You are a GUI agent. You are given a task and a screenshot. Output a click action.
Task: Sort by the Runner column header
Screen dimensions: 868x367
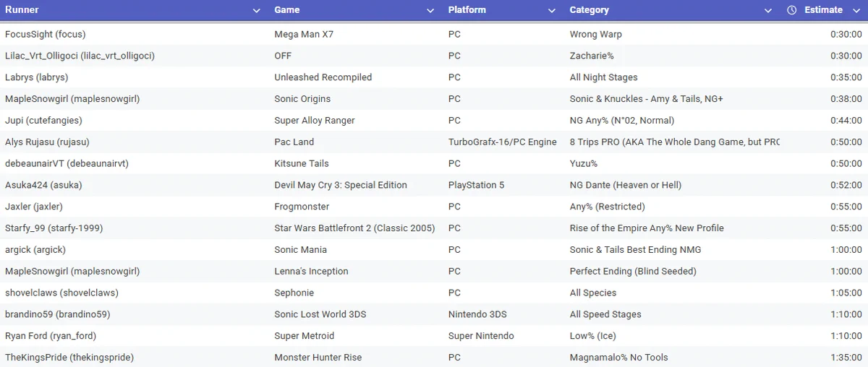[x=22, y=10]
